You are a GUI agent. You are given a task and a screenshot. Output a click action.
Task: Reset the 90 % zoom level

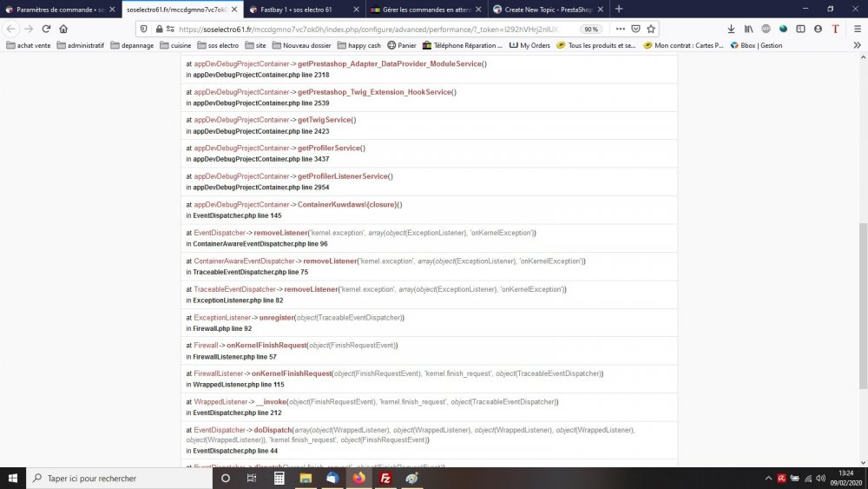pyautogui.click(x=591, y=30)
